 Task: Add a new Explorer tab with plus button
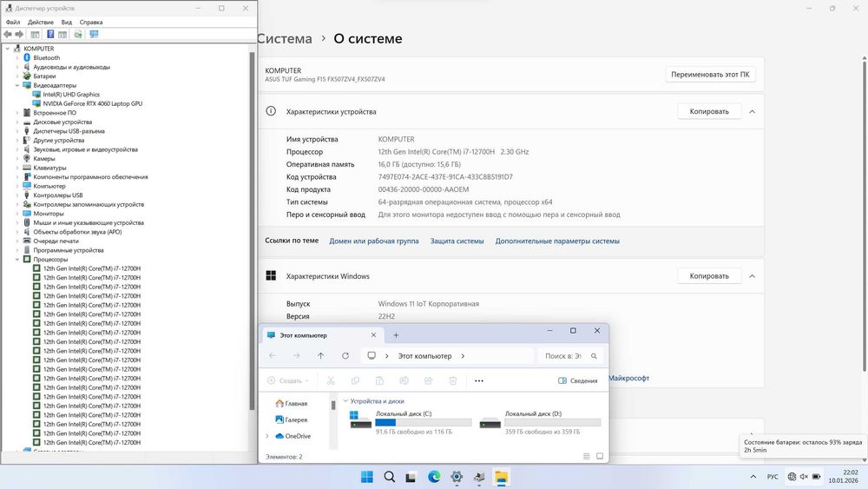click(396, 335)
